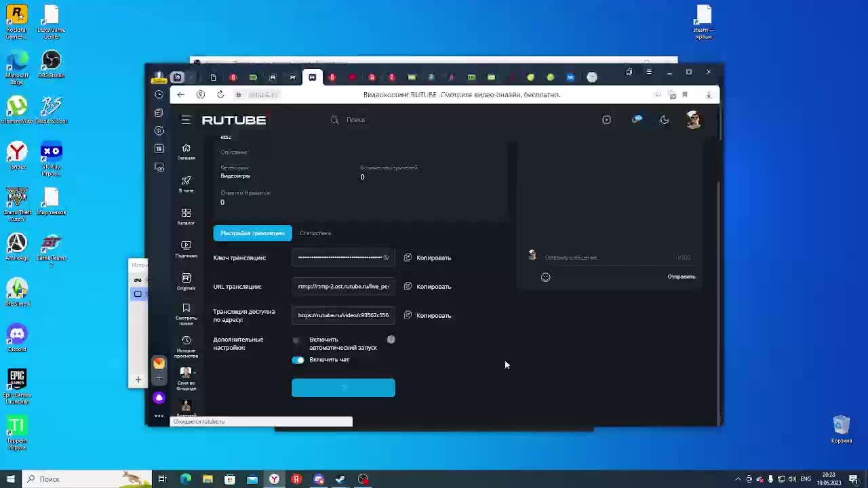Open the user profile avatar

tap(693, 120)
